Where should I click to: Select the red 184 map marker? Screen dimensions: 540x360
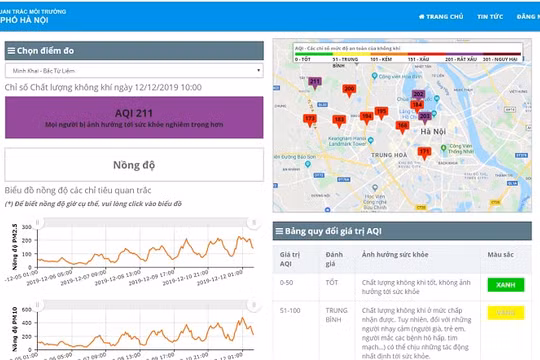[417, 106]
